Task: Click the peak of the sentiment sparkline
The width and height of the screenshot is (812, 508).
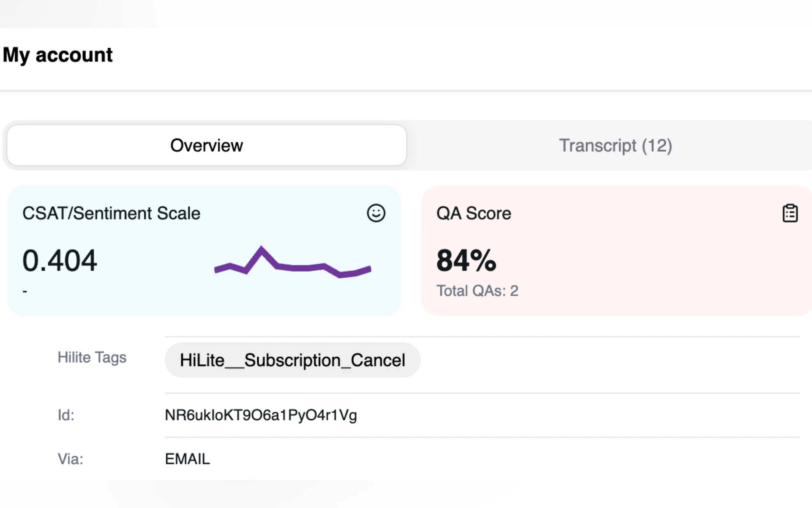Action: click(x=261, y=249)
